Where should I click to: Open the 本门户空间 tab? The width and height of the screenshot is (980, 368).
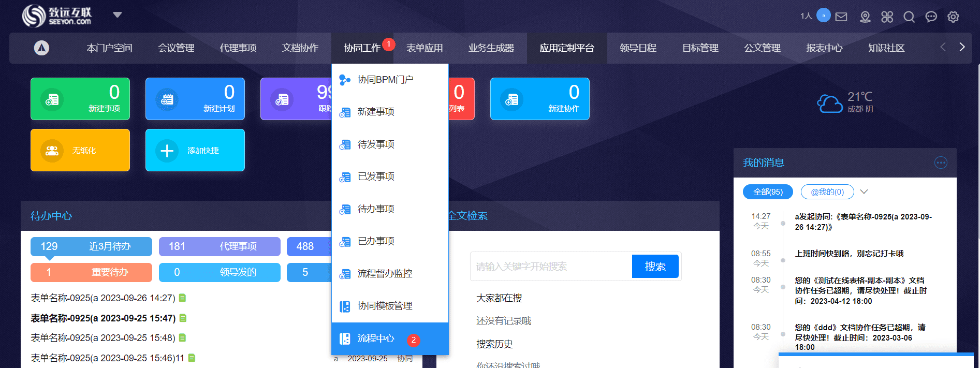coord(109,48)
